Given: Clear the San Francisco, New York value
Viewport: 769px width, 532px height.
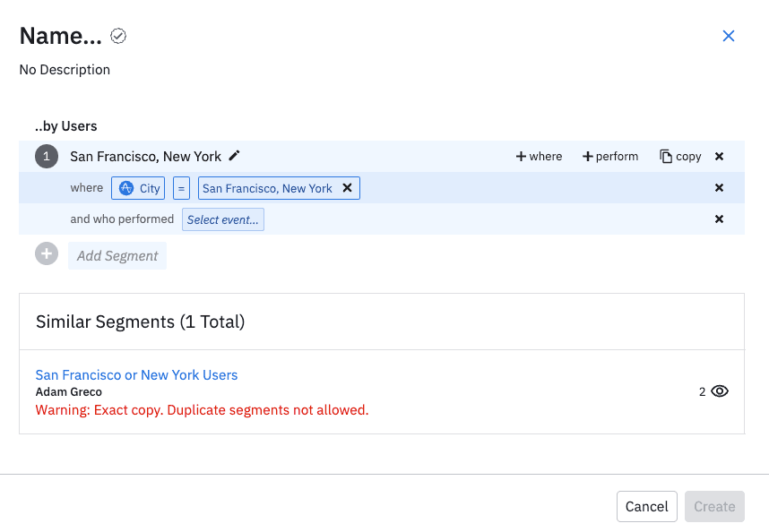Looking at the screenshot, I should 348,188.
